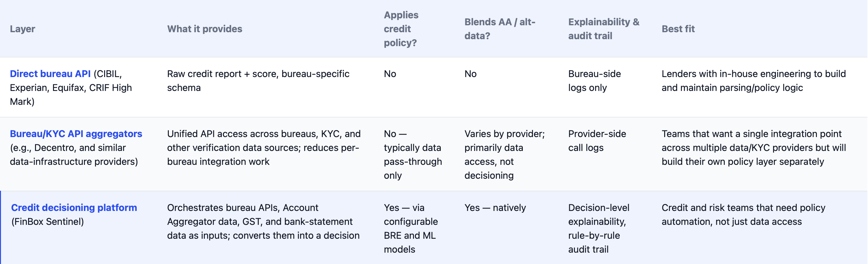Select the Bureau-side logs only cell
This screenshot has height=264, width=868.
pos(594,81)
